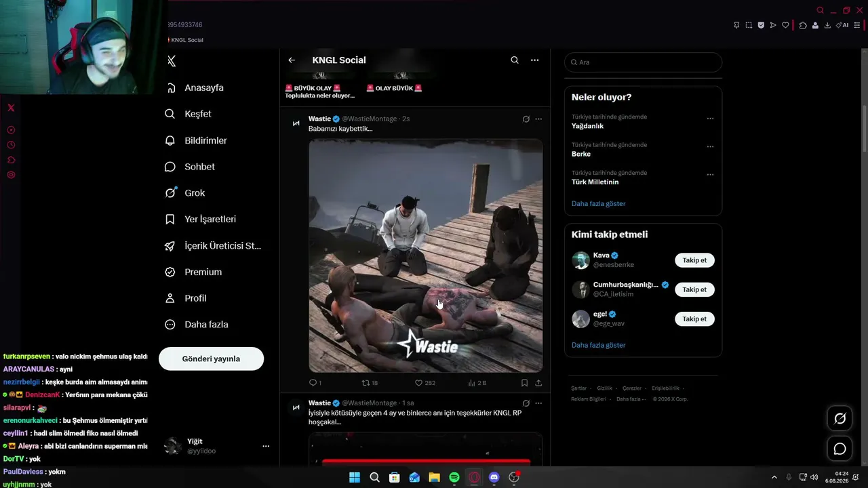Follow ege! with the Takip et button

(694, 319)
